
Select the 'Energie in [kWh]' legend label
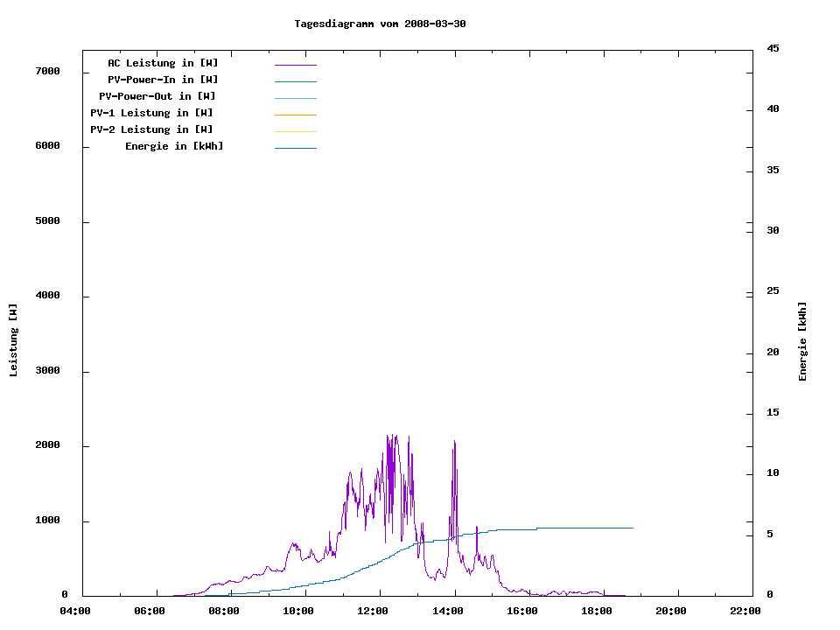click(x=174, y=146)
